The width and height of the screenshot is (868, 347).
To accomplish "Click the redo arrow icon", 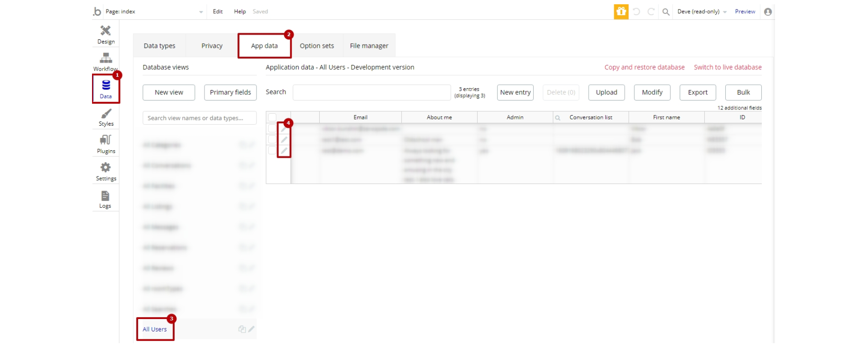I will (x=651, y=11).
